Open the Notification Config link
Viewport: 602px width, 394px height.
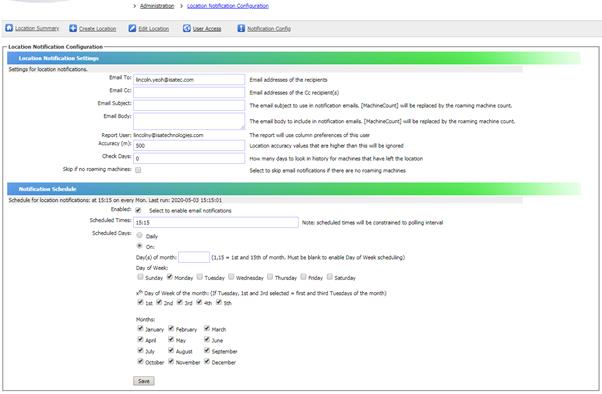(x=269, y=28)
